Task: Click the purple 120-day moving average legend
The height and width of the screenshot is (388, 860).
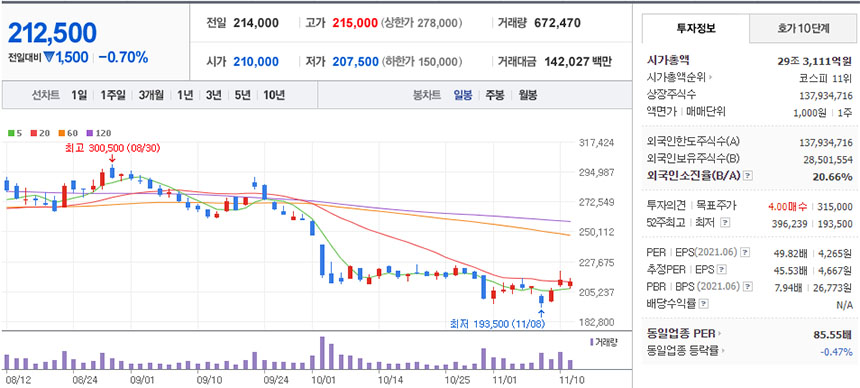Action: [98, 133]
